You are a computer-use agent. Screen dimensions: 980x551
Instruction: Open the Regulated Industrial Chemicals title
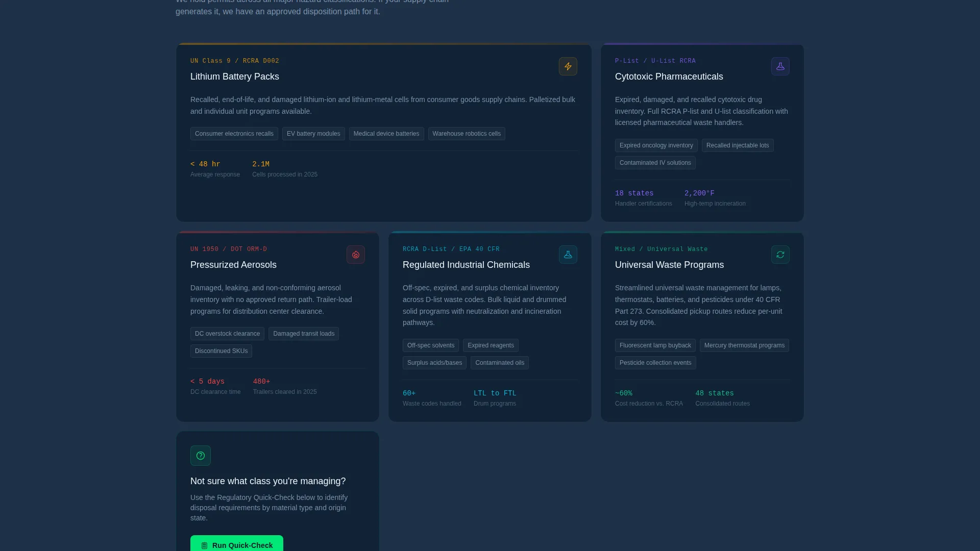point(466,265)
